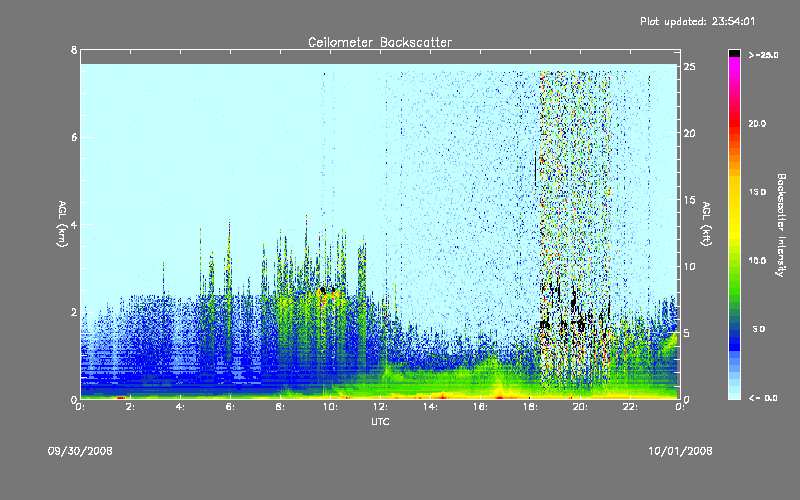Click the colorbar 10.0 value label
The height and width of the screenshot is (500, 800).
click(757, 261)
